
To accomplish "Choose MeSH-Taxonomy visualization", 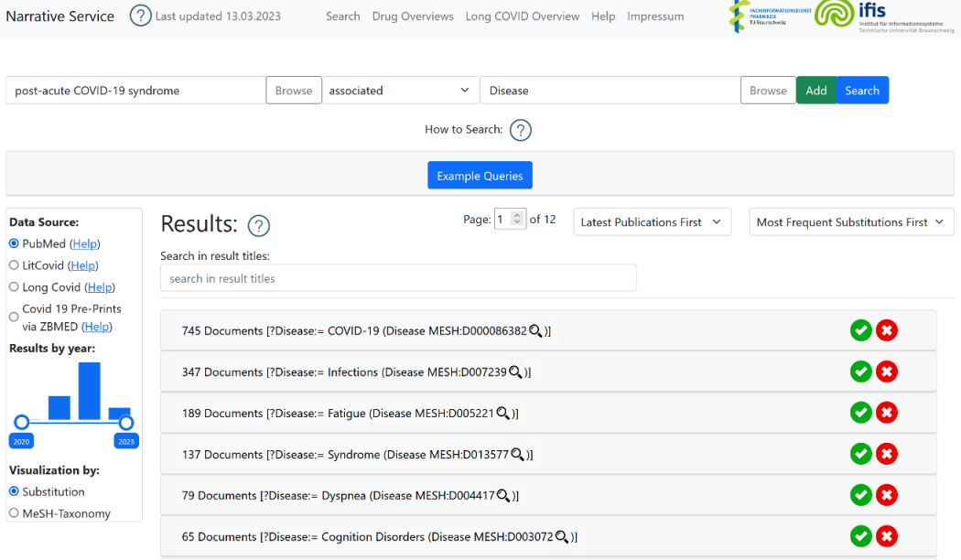I will (14, 513).
